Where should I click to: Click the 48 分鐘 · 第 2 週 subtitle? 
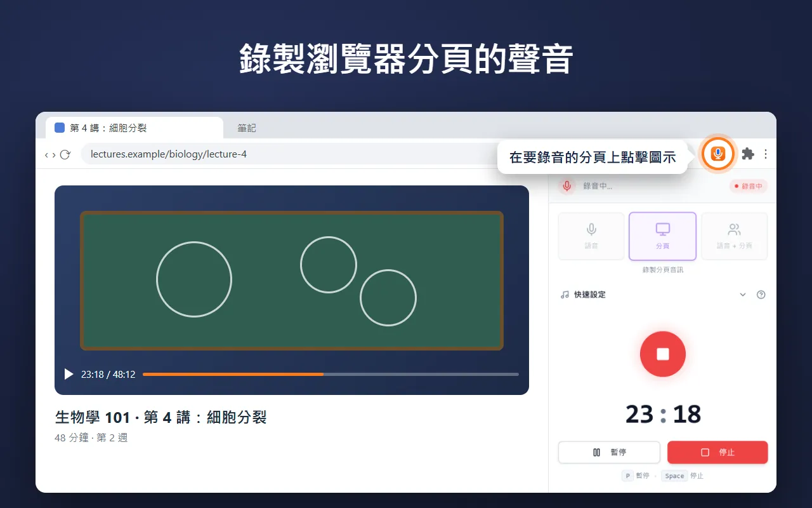tap(91, 438)
